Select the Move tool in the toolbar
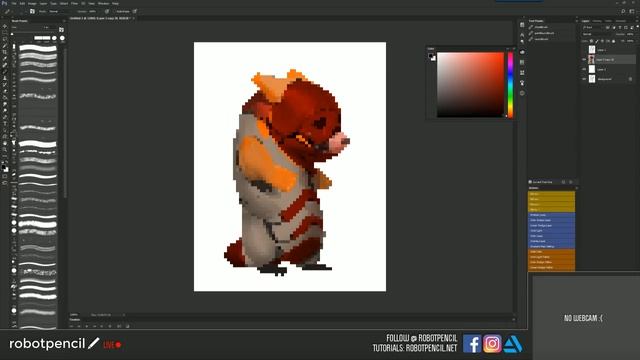 [x=4, y=26]
